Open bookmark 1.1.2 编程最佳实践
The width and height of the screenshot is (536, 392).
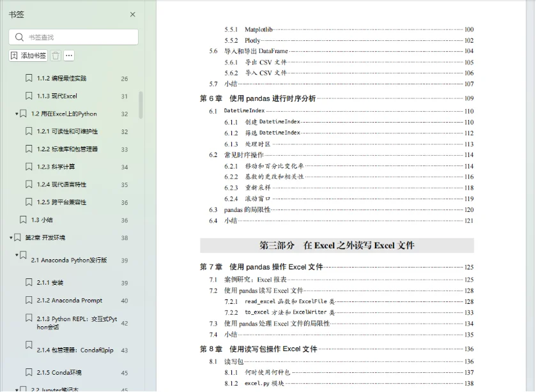click(x=61, y=79)
